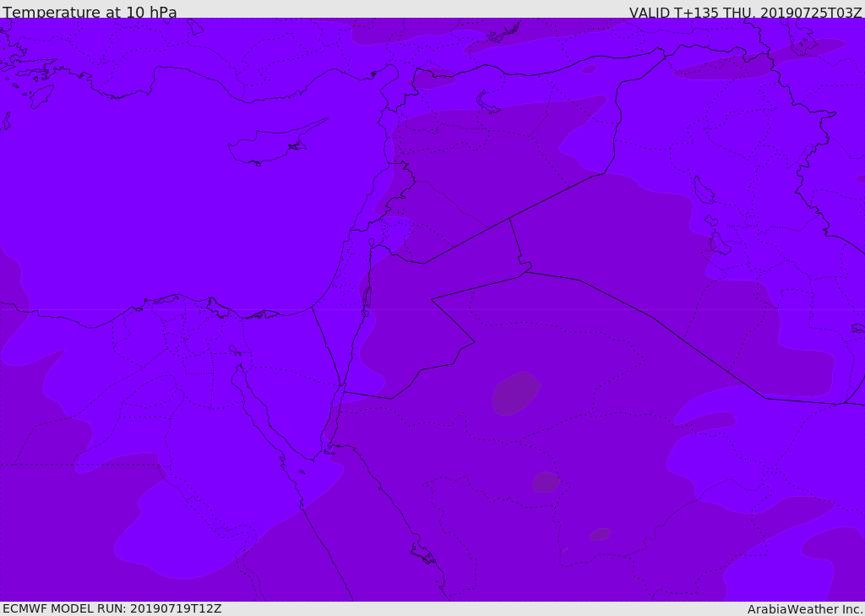Click the Iraq–Saudi Arabia–Jordan border junction
Image resolution: width=865 pixels, height=616 pixels.
coord(525,270)
